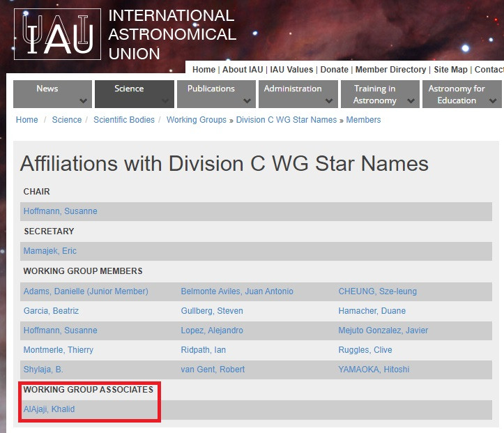Open the About IAU link

point(243,70)
